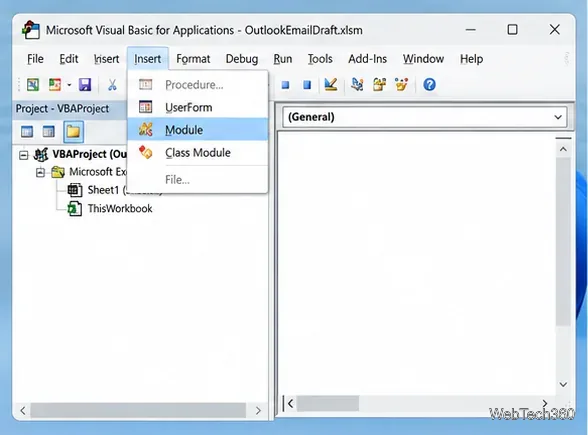Viewport: 588px width, 435px height.
Task: Click the VBA application icon in title bar
Action: pos(30,30)
